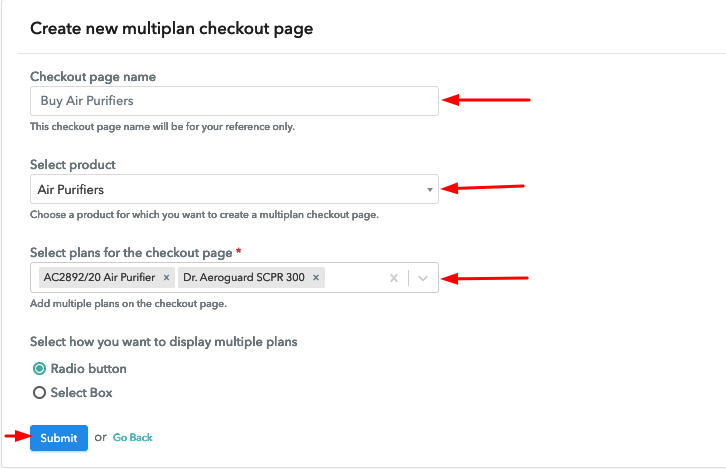Remove the Dr. Aeroguard SCPR 300 plan tag
The width and height of the screenshot is (726, 469).
(316, 277)
